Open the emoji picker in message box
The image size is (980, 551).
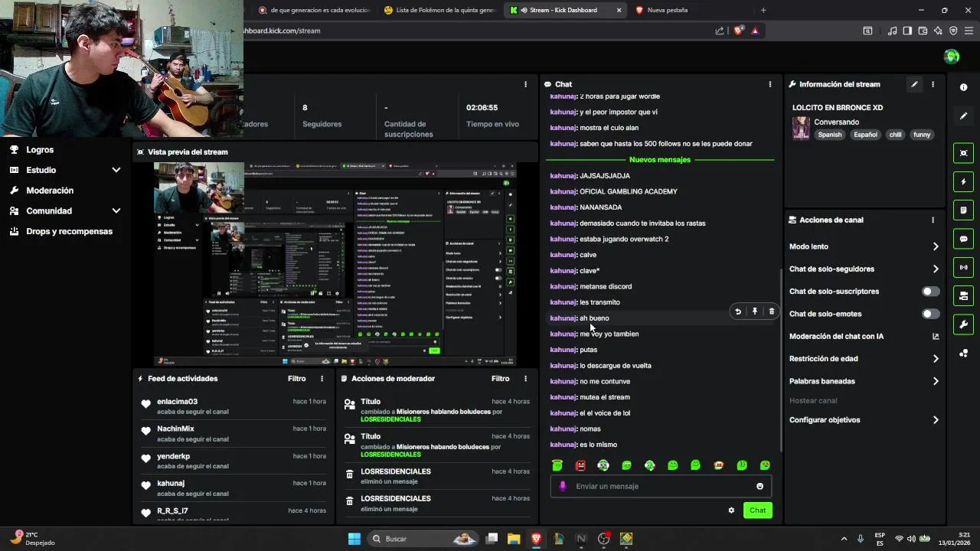759,486
